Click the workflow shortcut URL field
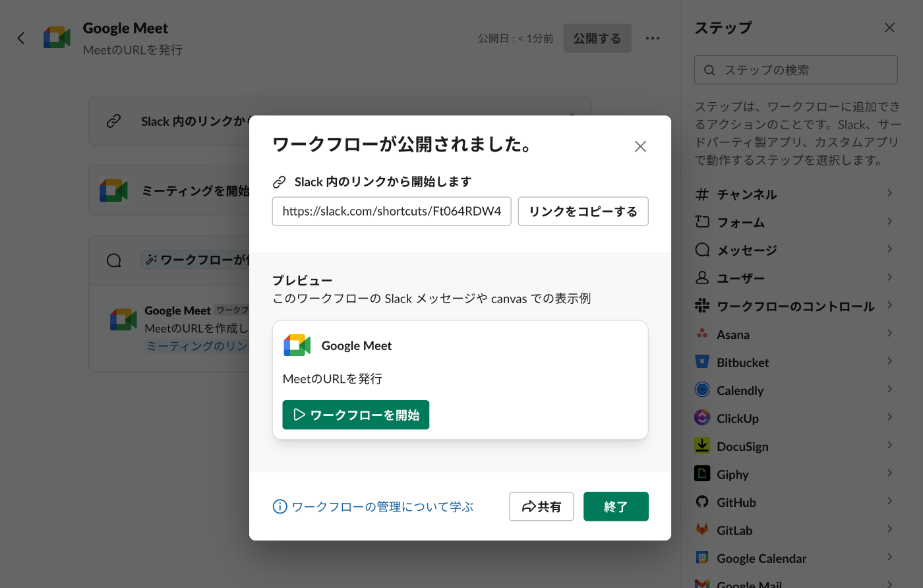 (392, 211)
